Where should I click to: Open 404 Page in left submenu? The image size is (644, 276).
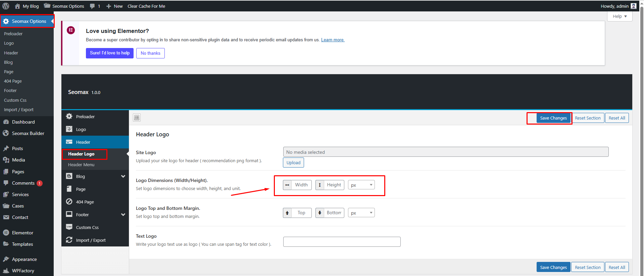click(x=13, y=81)
